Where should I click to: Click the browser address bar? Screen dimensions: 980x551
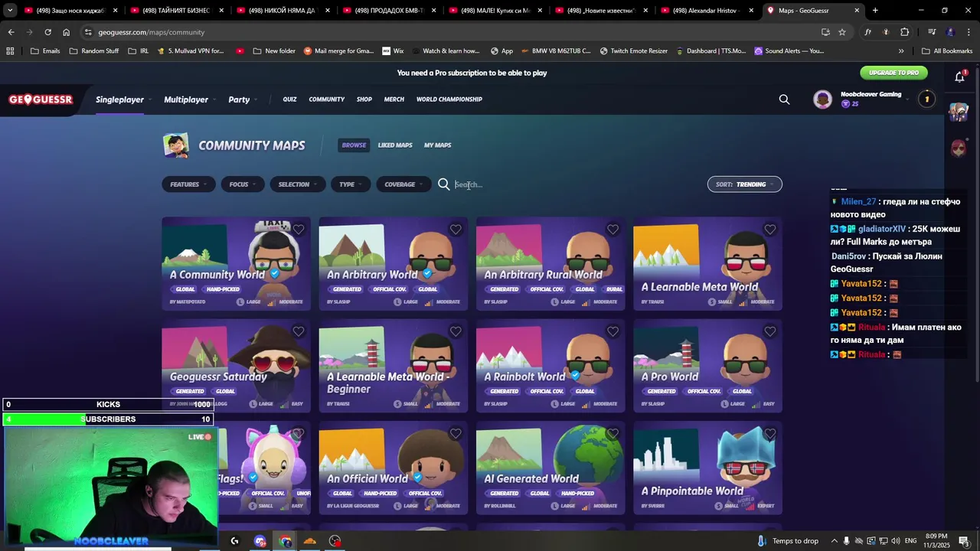pyautogui.click(x=452, y=32)
